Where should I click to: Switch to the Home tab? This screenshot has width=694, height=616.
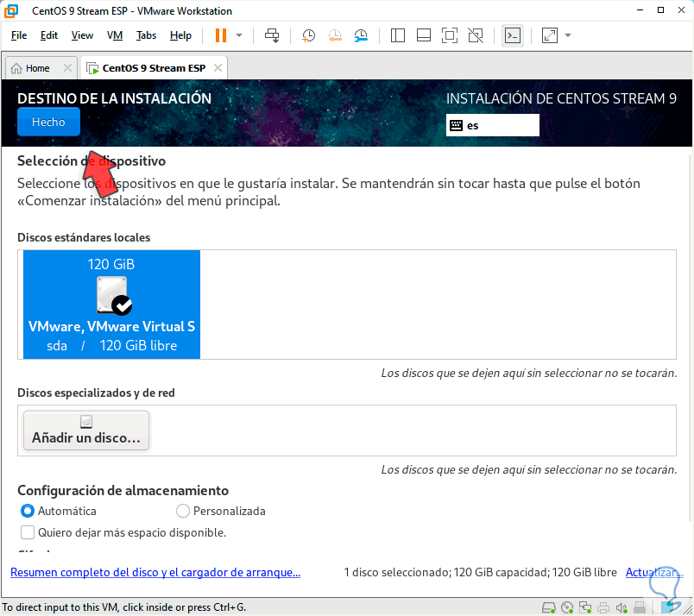pos(36,68)
